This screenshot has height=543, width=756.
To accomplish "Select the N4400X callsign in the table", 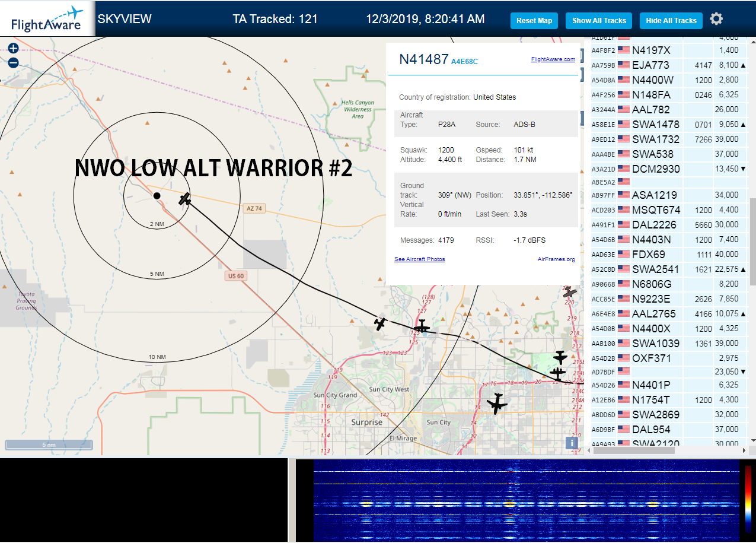I will tap(651, 329).
